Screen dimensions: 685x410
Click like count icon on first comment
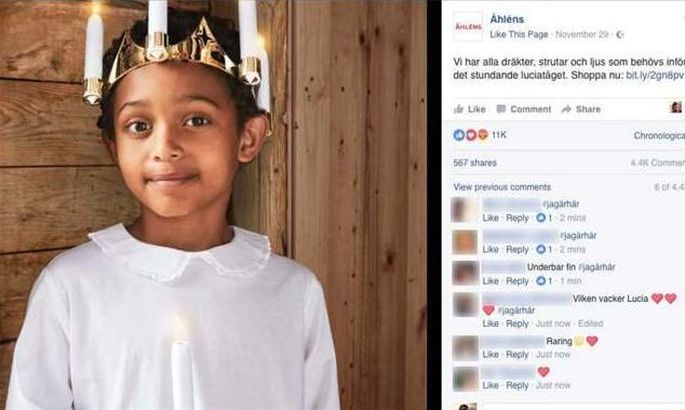[541, 217]
